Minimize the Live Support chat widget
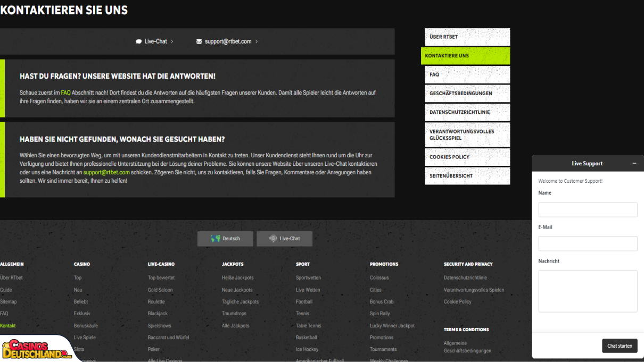Image resolution: width=644 pixels, height=362 pixels. pyautogui.click(x=634, y=164)
